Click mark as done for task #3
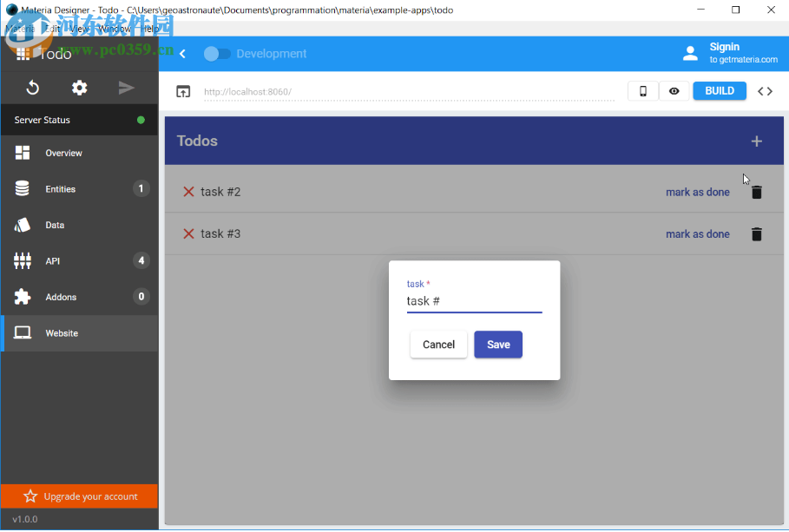Screen dimensions: 789x532 (697, 234)
